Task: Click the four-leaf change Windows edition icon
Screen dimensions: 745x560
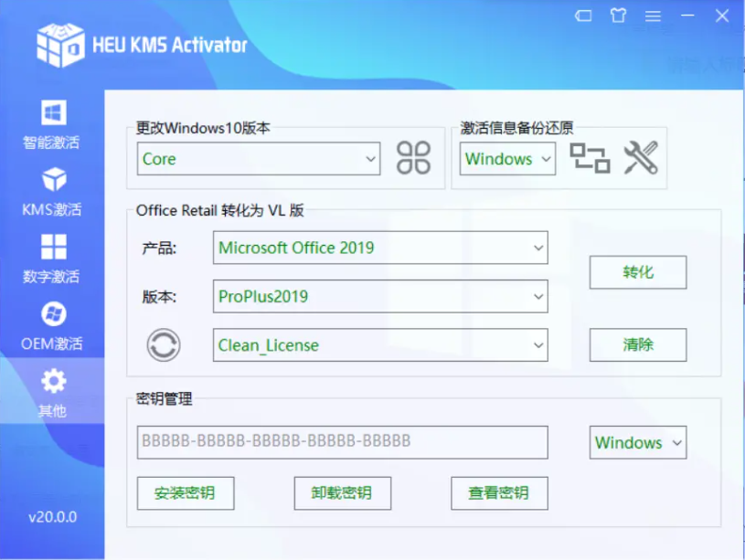Action: point(413,158)
